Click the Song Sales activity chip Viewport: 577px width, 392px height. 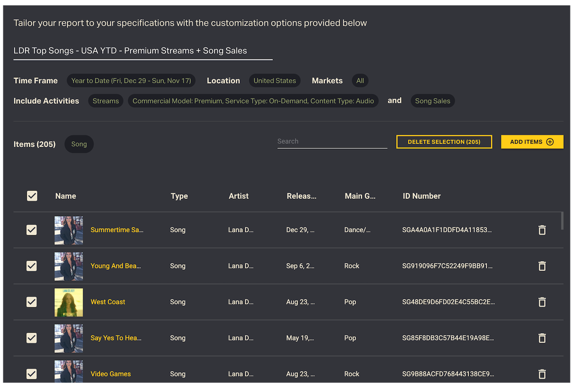pos(432,101)
